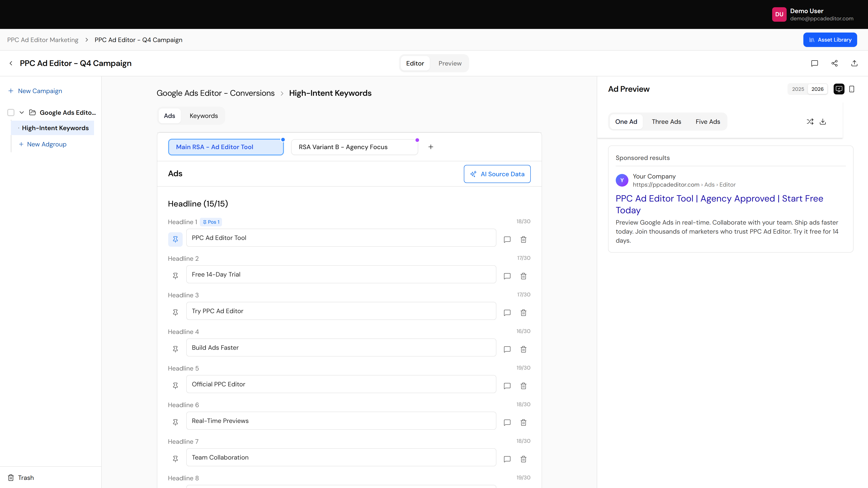Show Five Ads preview
The height and width of the screenshot is (488, 868).
pos(708,122)
